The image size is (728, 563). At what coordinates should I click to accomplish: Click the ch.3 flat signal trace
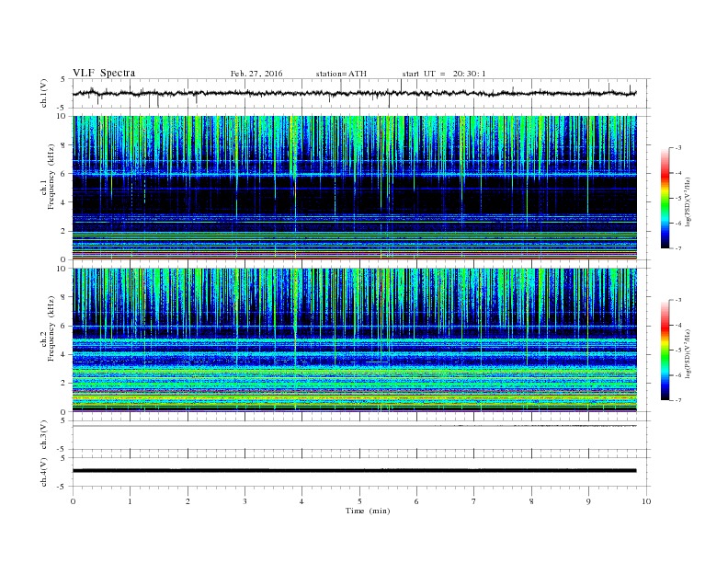pos(355,426)
